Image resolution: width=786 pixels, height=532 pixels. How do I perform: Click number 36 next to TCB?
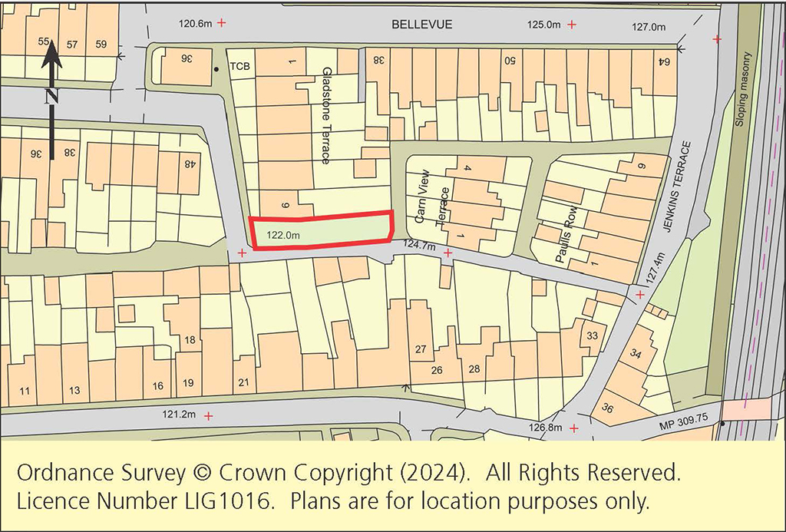[187, 58]
